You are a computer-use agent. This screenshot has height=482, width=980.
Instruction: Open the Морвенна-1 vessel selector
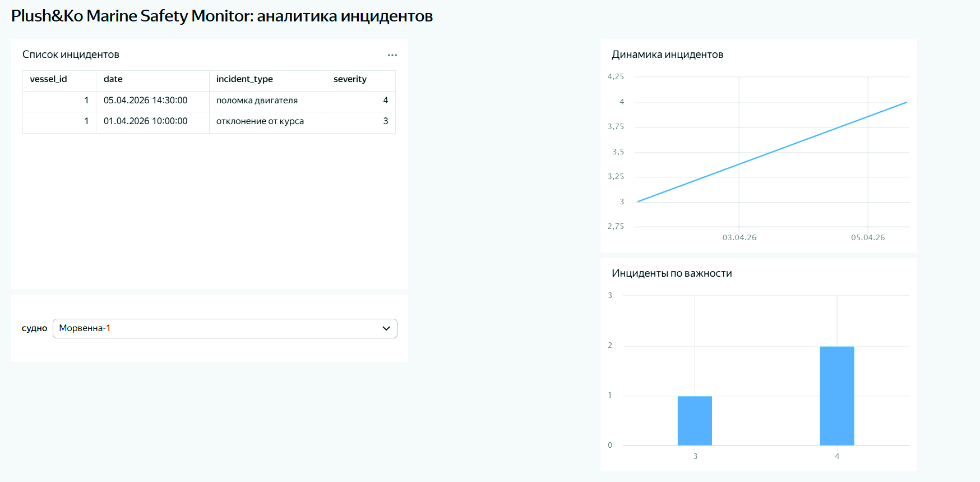click(x=225, y=328)
